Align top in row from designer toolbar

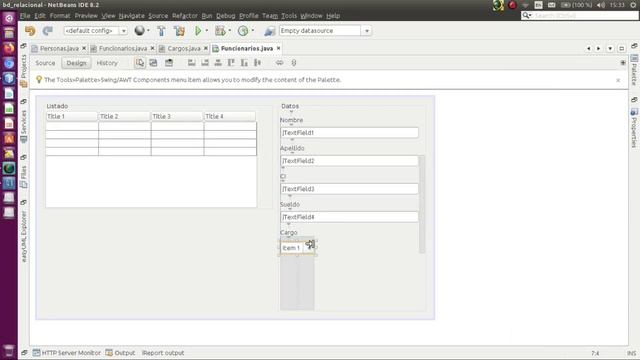231,63
